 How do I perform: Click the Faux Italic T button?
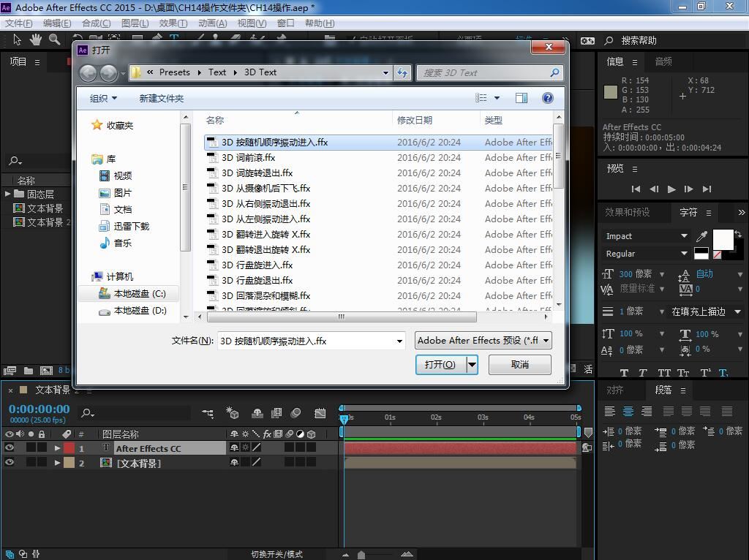coord(642,373)
